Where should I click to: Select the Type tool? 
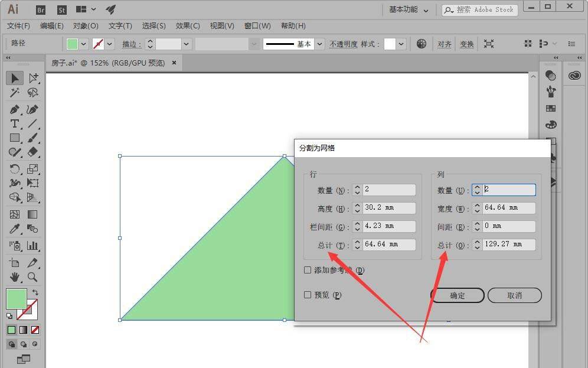[15, 123]
